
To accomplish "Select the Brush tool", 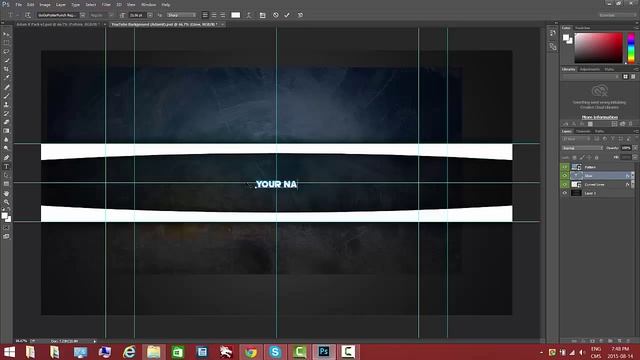I will point(7,96).
